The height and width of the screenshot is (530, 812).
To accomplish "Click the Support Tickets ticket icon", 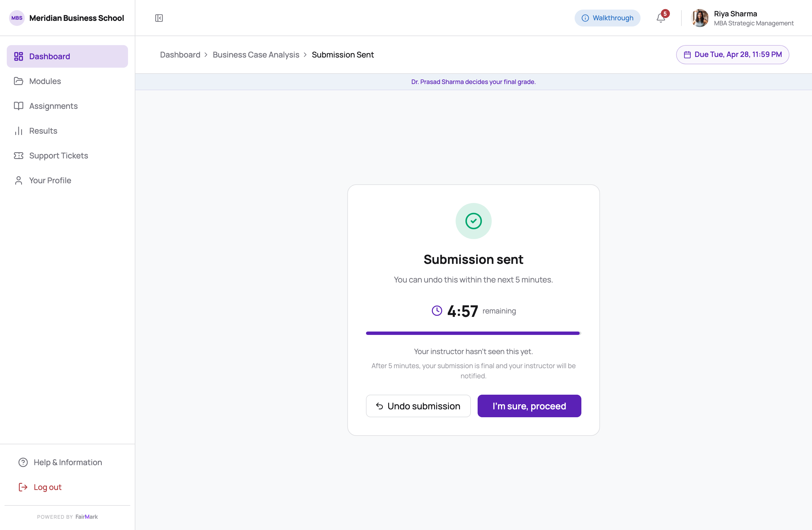I will point(18,156).
